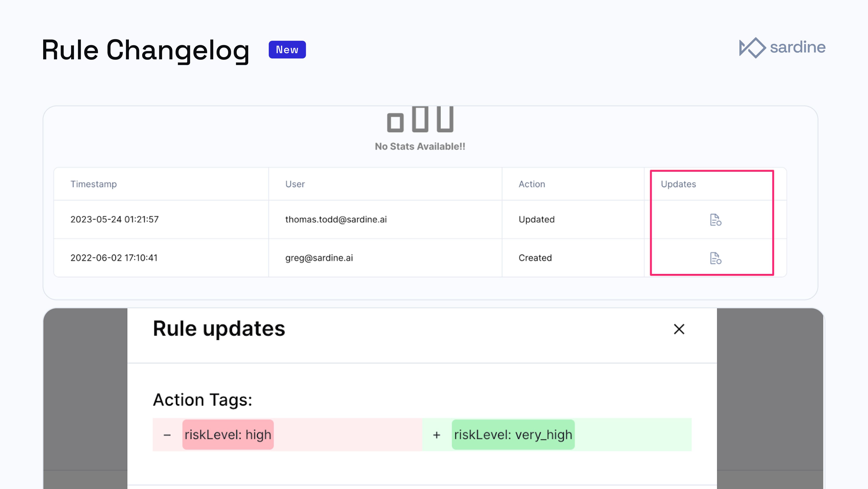Click the thomas.todd@sardine.ai email
The height and width of the screenshot is (489, 868).
tap(336, 219)
